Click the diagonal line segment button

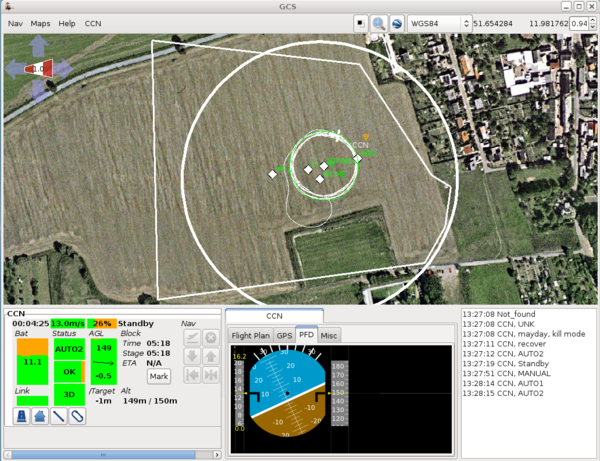click(59, 416)
